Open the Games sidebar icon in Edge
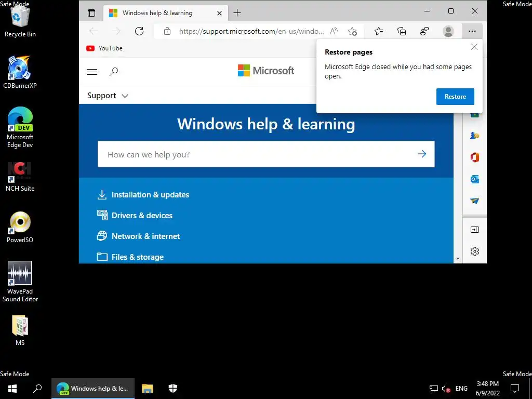The height and width of the screenshot is (399, 532). (474, 136)
